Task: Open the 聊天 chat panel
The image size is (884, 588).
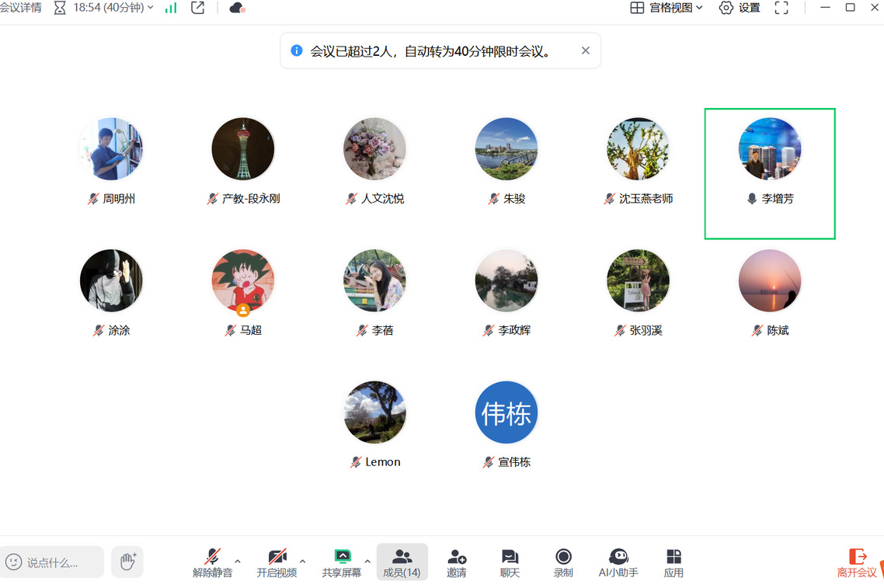Action: coord(510,563)
